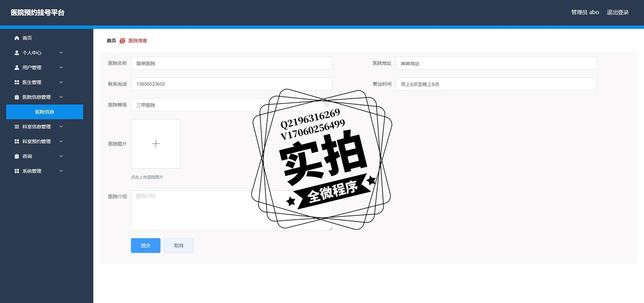Viewport: 644px width, 303px height.
Task: Click the 取消 button
Action: pos(179,246)
